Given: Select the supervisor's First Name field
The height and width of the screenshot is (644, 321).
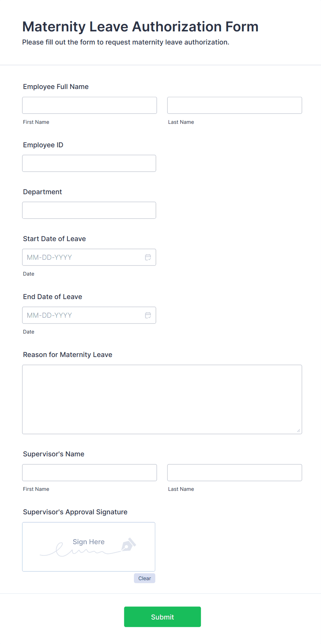Looking at the screenshot, I should tap(89, 473).
